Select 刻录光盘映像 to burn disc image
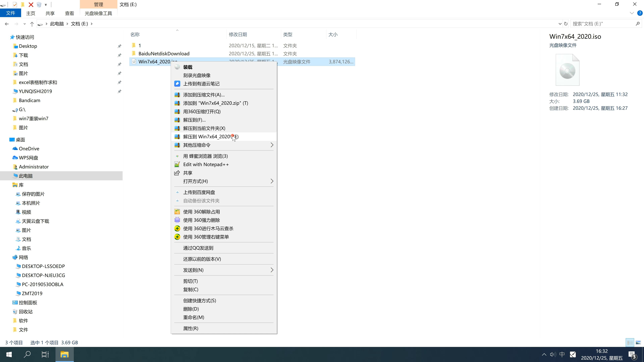 (197, 75)
